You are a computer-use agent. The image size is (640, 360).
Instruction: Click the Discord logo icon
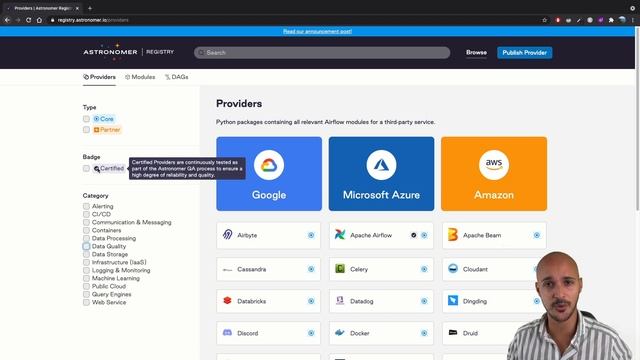tap(227, 333)
